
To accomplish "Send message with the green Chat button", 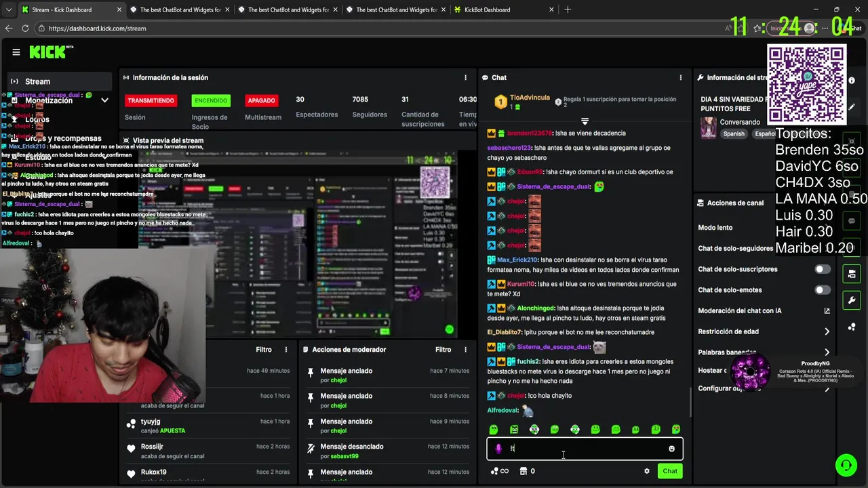I will [670, 471].
